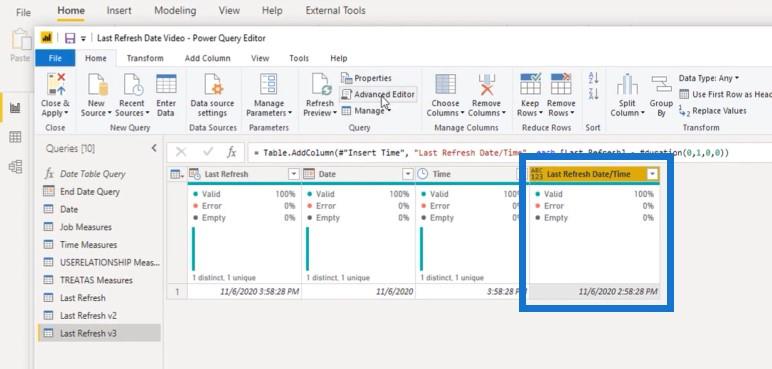Open Modeling tab in Power BI window
The width and height of the screenshot is (772, 369).
(x=175, y=10)
